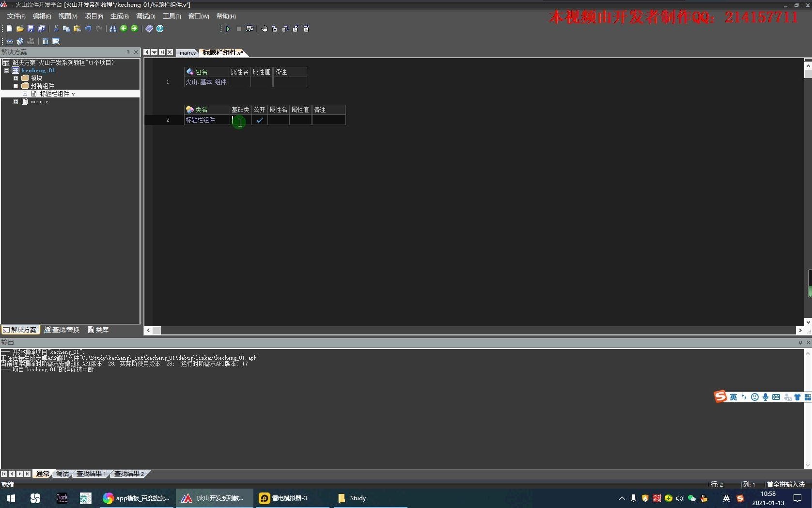
Task: Close the 解决方案 panel
Action: click(136, 52)
